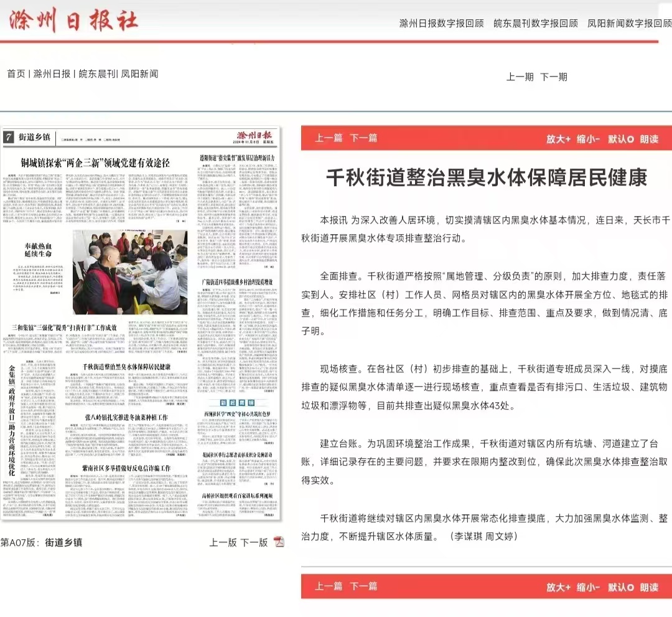Enlarge text with 放大+ above the headline
The image size is (672, 617).
(558, 139)
